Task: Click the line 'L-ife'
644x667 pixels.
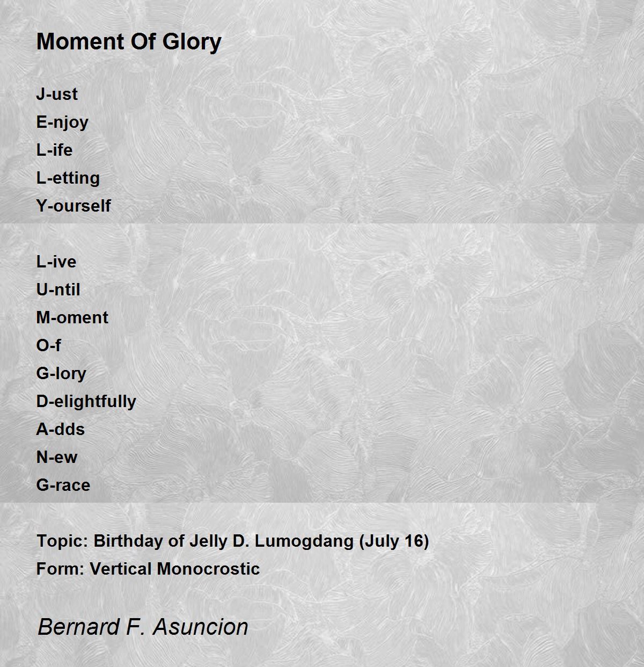Action: (x=54, y=150)
